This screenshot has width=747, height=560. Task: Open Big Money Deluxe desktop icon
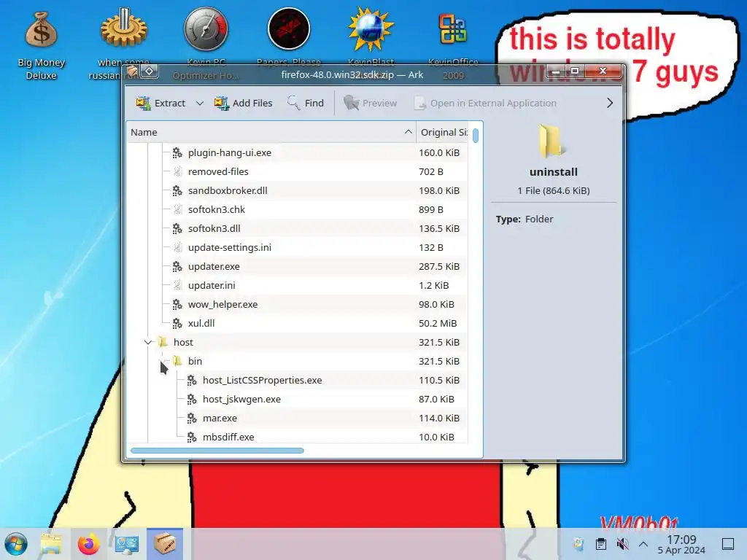42,46
